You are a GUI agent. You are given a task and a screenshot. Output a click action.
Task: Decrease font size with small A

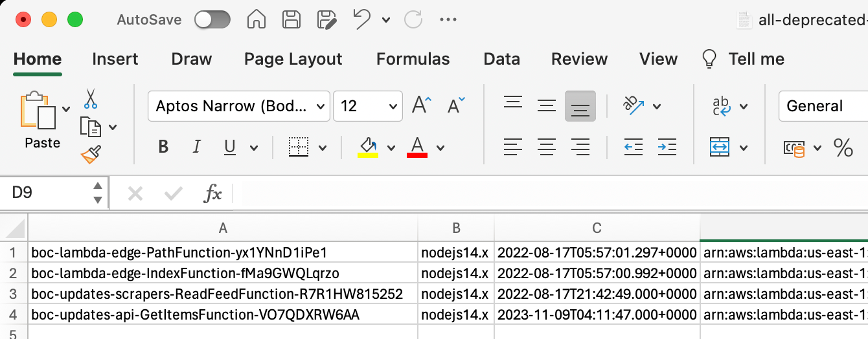pyautogui.click(x=456, y=105)
